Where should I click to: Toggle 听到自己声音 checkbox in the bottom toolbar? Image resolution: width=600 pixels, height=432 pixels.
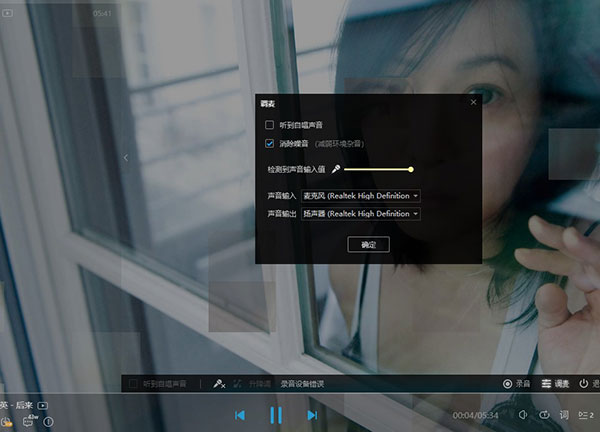(x=135, y=383)
